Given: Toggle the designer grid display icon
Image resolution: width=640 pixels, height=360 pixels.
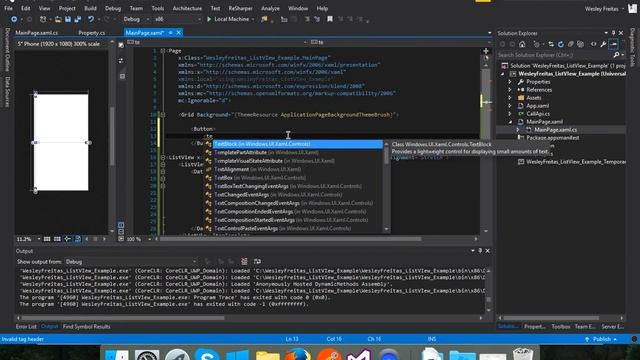Looking at the screenshot, I should (47, 239).
